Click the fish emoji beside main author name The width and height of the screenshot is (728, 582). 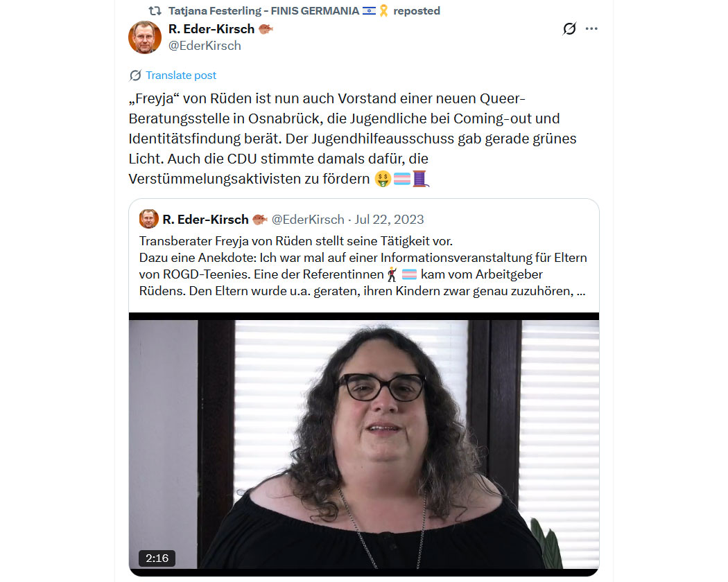(x=266, y=29)
